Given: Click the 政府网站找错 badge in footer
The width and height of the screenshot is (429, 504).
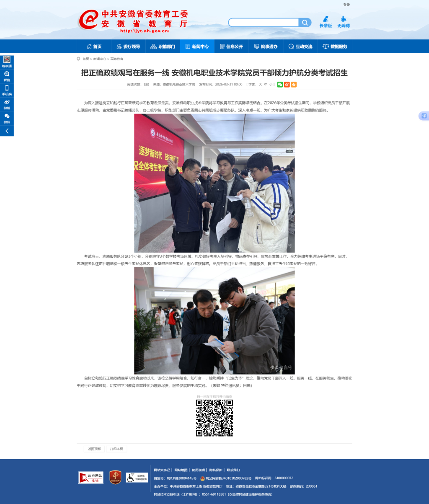Looking at the screenshot, I should 90,478.
